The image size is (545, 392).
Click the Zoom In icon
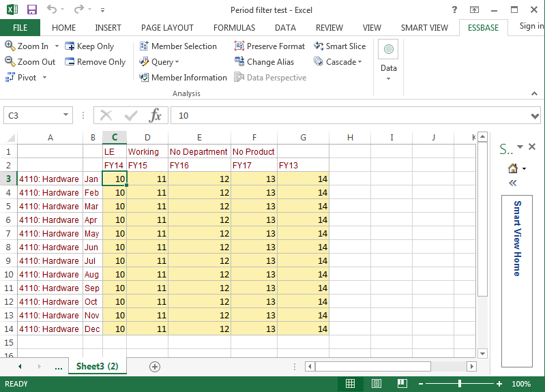(x=10, y=46)
